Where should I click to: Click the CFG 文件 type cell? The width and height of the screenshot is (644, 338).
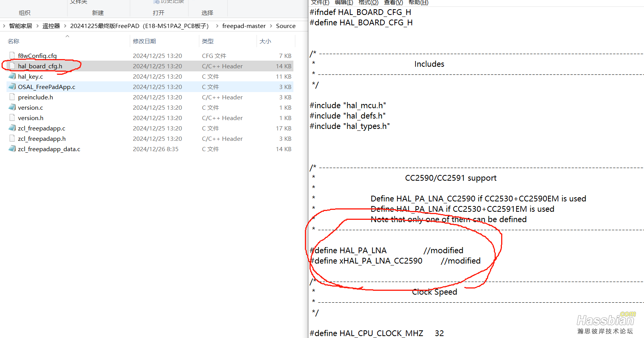click(214, 56)
